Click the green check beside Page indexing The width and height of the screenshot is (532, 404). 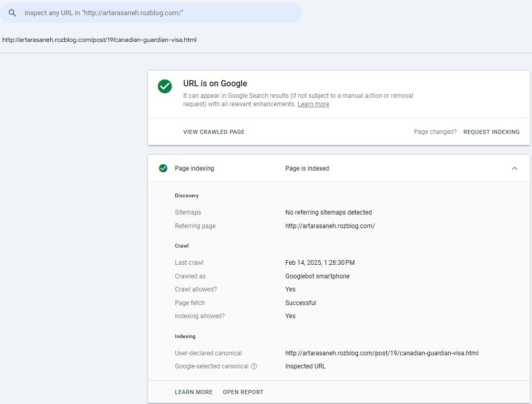point(163,168)
